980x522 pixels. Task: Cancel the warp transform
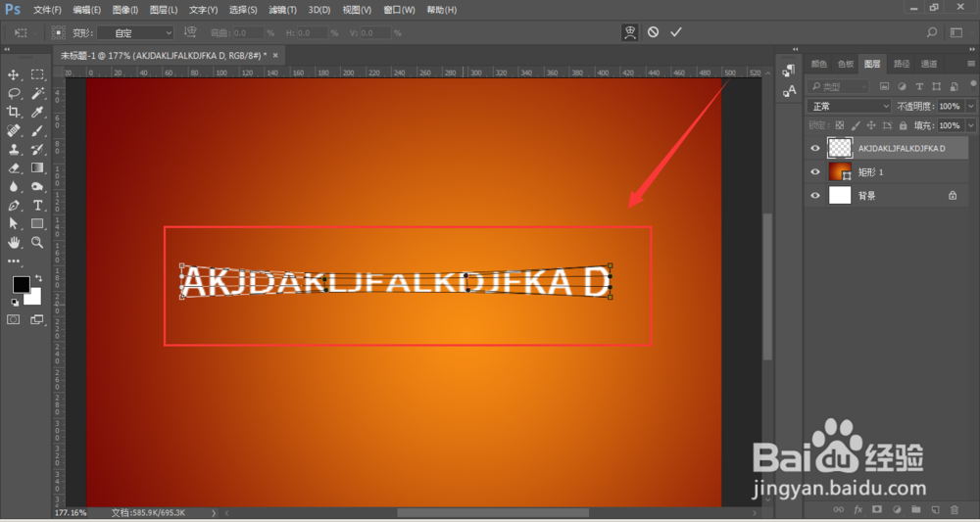[653, 32]
